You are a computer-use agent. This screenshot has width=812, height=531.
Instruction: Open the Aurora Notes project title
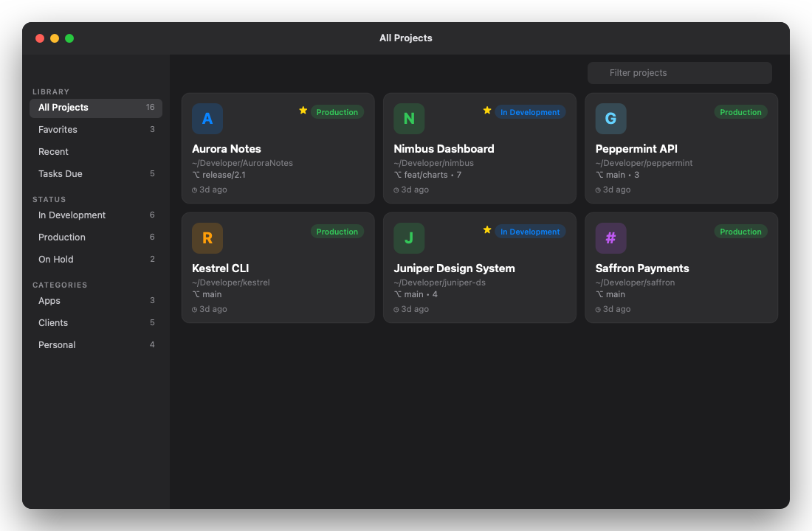[227, 149]
